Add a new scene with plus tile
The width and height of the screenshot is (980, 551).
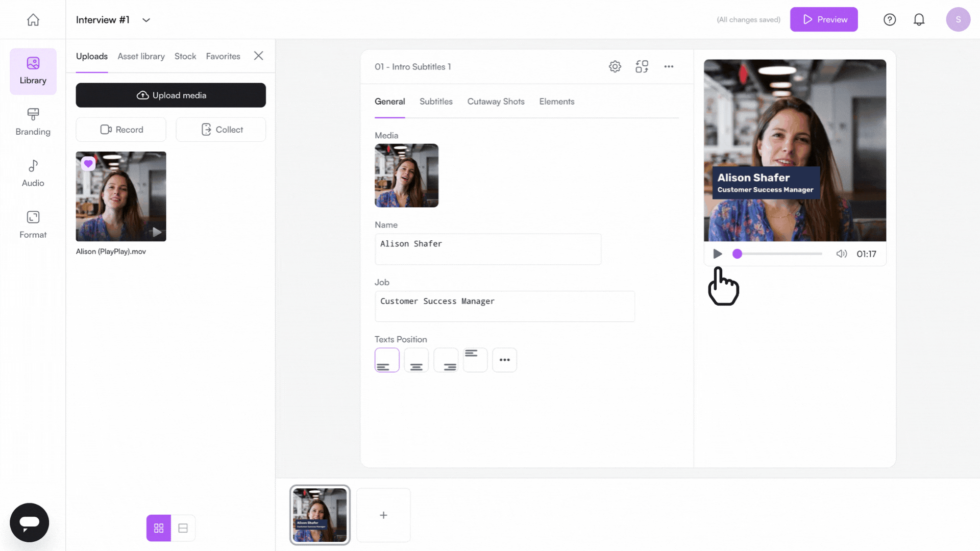(x=383, y=515)
